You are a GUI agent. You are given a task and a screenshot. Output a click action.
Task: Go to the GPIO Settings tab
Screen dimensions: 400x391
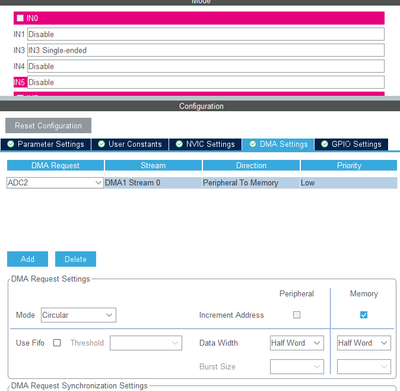pyautogui.click(x=351, y=144)
